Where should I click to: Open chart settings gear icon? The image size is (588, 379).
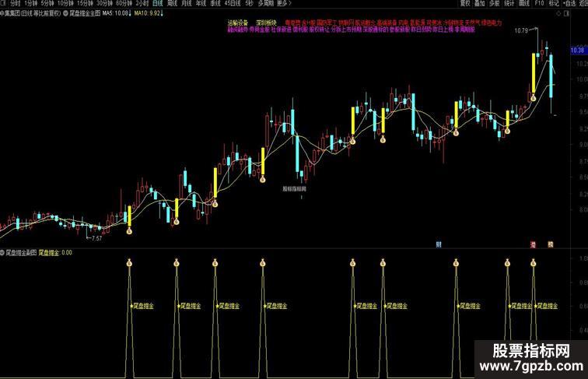[558, 13]
